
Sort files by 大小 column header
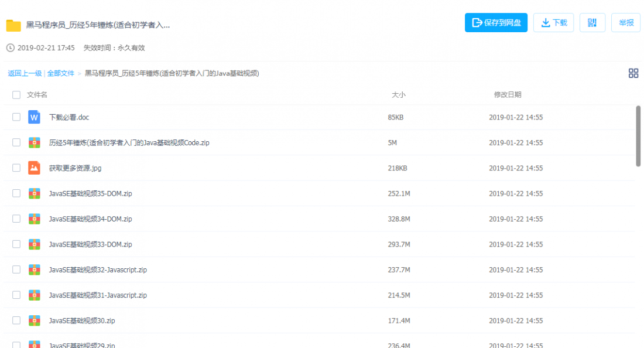click(x=398, y=95)
